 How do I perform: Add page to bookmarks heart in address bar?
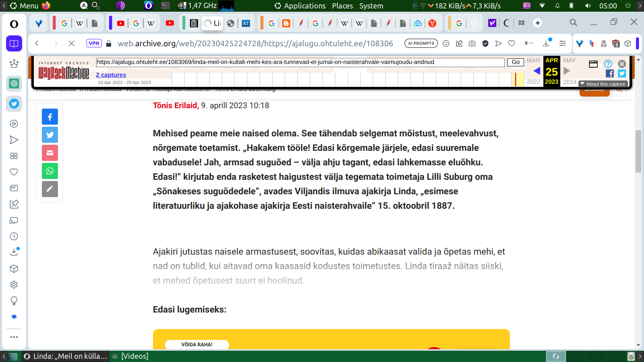pyautogui.click(x=512, y=43)
